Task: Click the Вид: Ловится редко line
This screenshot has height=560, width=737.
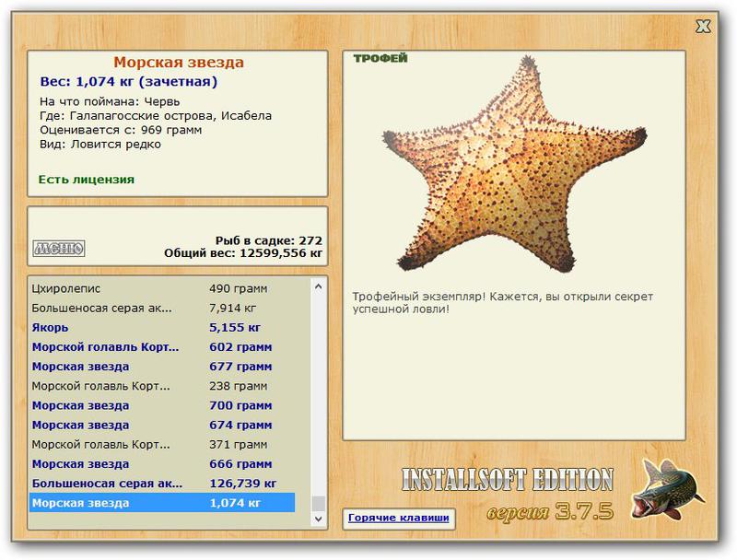Action: [x=100, y=145]
